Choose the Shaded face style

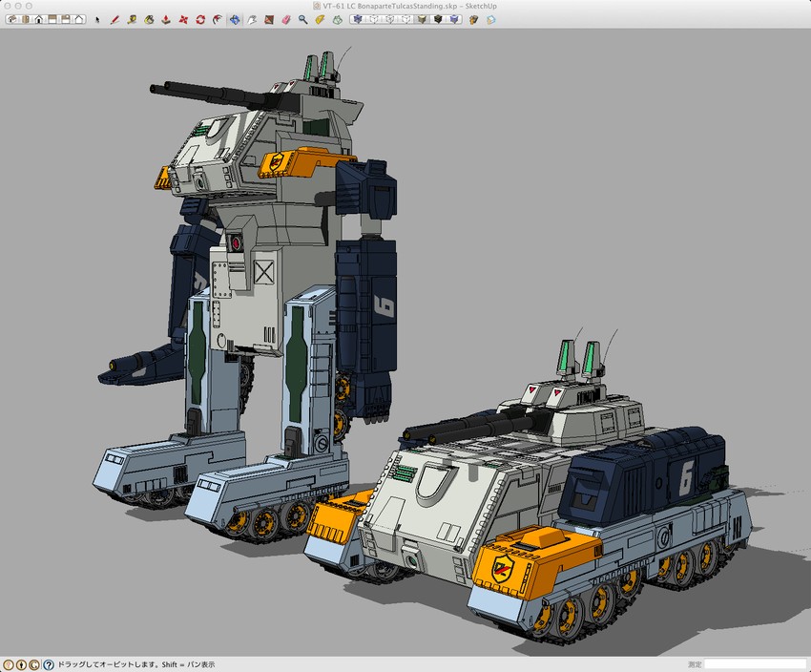coord(422,20)
